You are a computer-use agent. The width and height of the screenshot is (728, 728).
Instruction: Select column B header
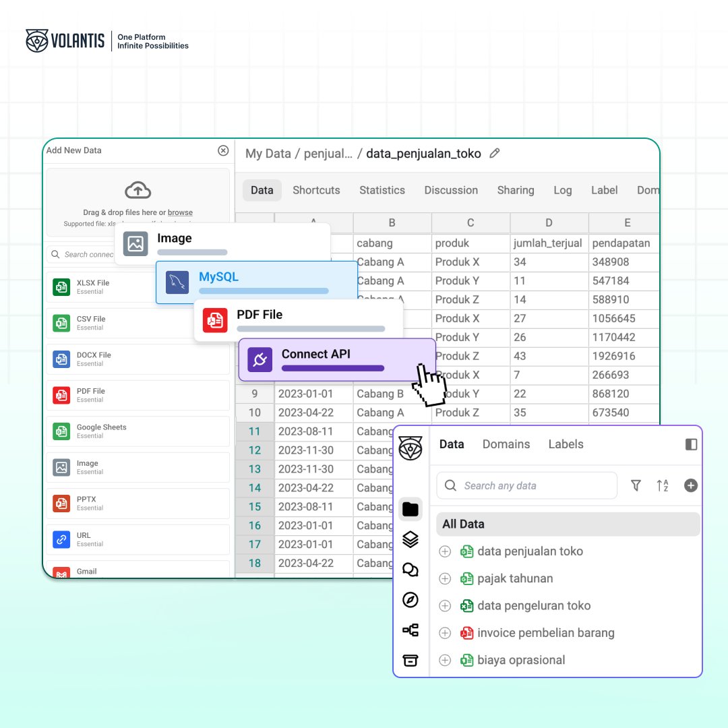392,223
